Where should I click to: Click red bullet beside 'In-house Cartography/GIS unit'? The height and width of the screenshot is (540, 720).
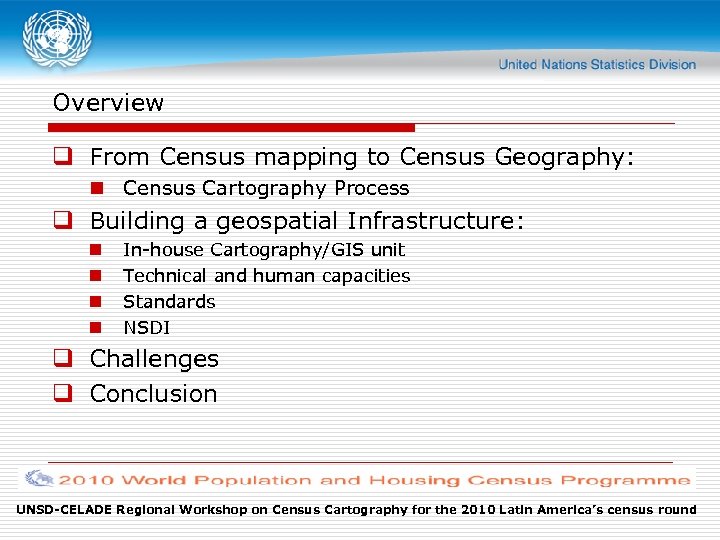click(96, 249)
